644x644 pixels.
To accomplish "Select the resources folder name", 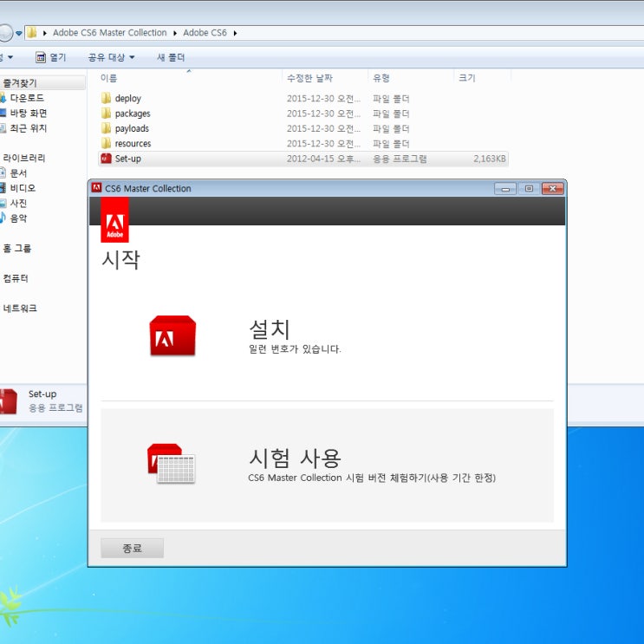I will pos(133,143).
